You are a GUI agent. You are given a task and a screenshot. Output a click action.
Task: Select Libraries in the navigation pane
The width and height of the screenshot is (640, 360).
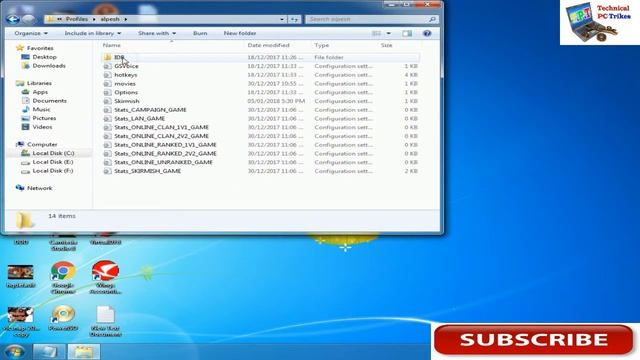coord(39,83)
